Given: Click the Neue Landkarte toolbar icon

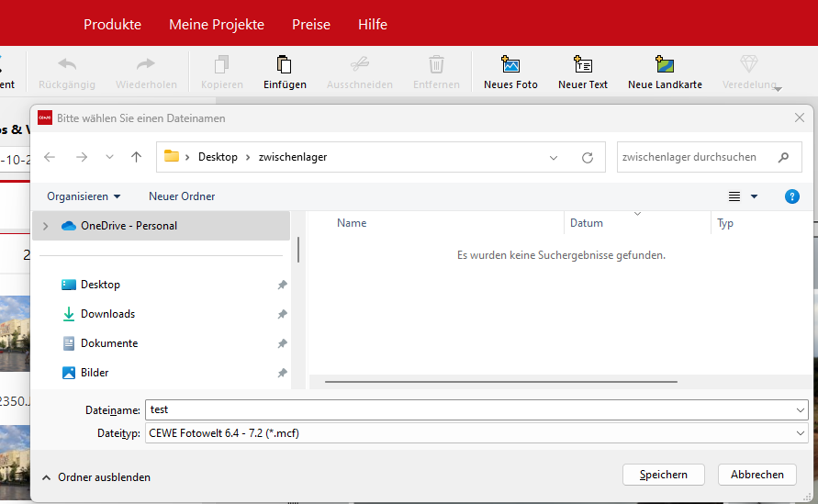Looking at the screenshot, I should 665,65.
